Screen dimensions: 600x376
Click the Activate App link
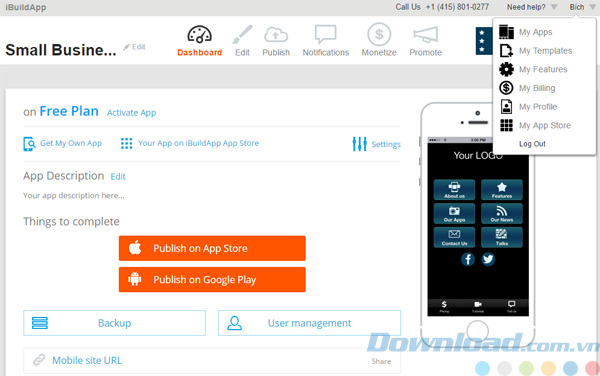[x=131, y=113]
